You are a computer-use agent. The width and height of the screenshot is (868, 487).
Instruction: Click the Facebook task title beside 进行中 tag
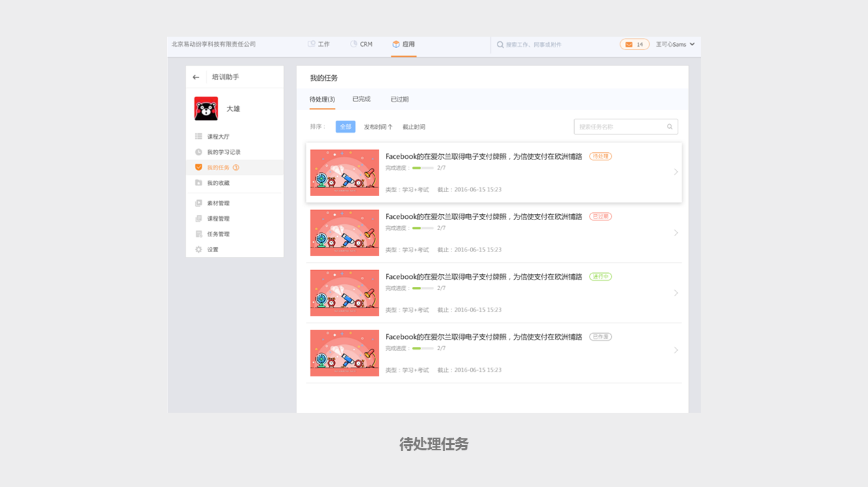484,277
